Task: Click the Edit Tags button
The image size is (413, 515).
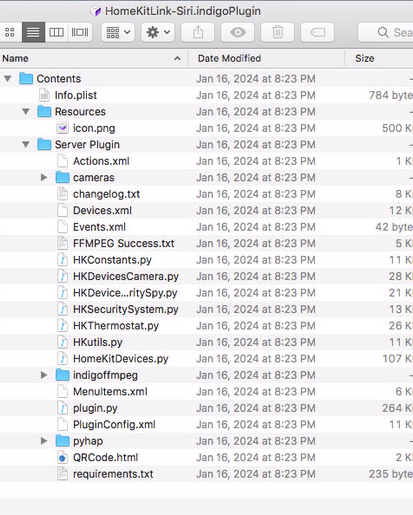Action: 317,32
